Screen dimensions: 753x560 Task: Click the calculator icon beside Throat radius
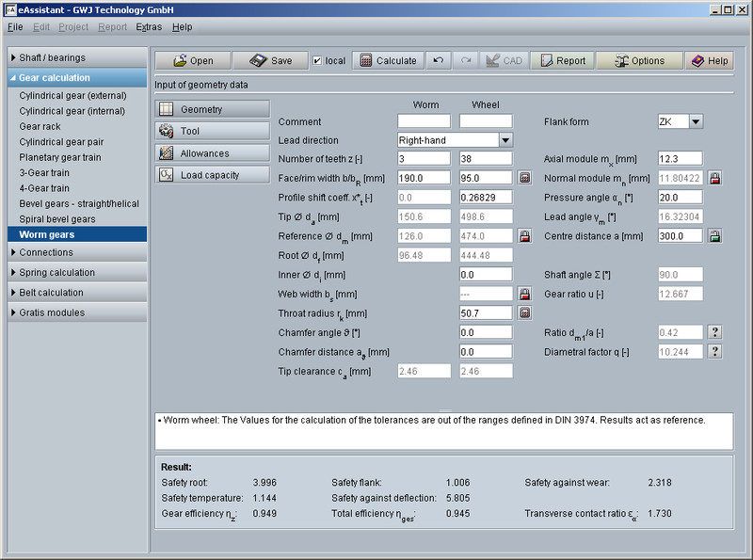pyautogui.click(x=525, y=312)
